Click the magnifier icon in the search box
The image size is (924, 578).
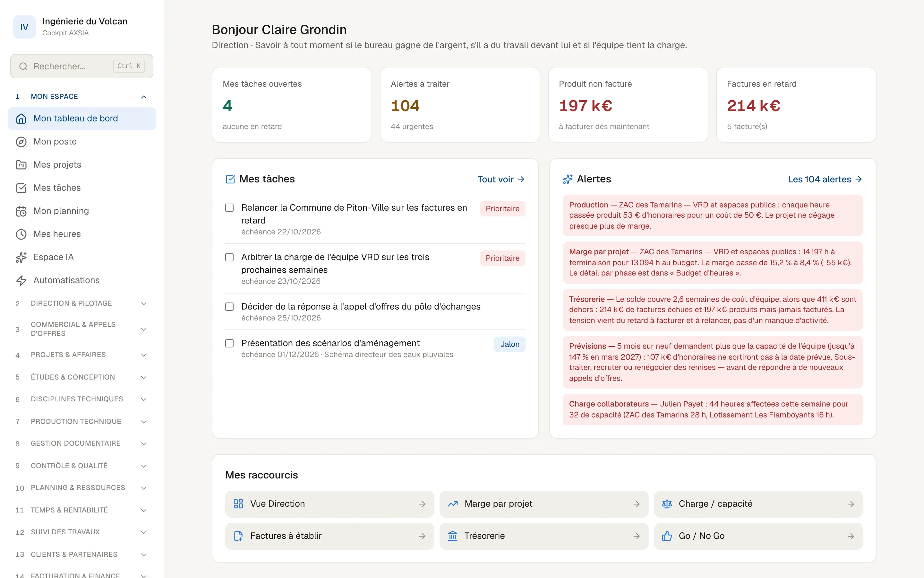[x=23, y=66]
